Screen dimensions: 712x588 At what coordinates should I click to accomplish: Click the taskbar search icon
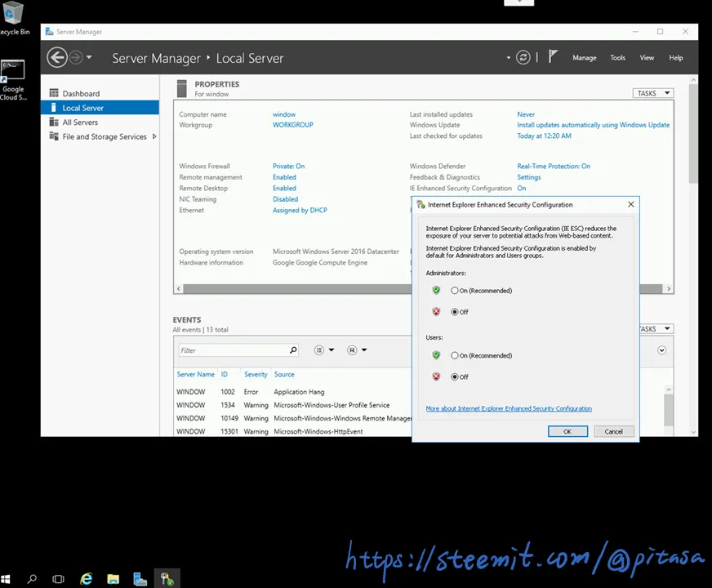pyautogui.click(x=32, y=579)
